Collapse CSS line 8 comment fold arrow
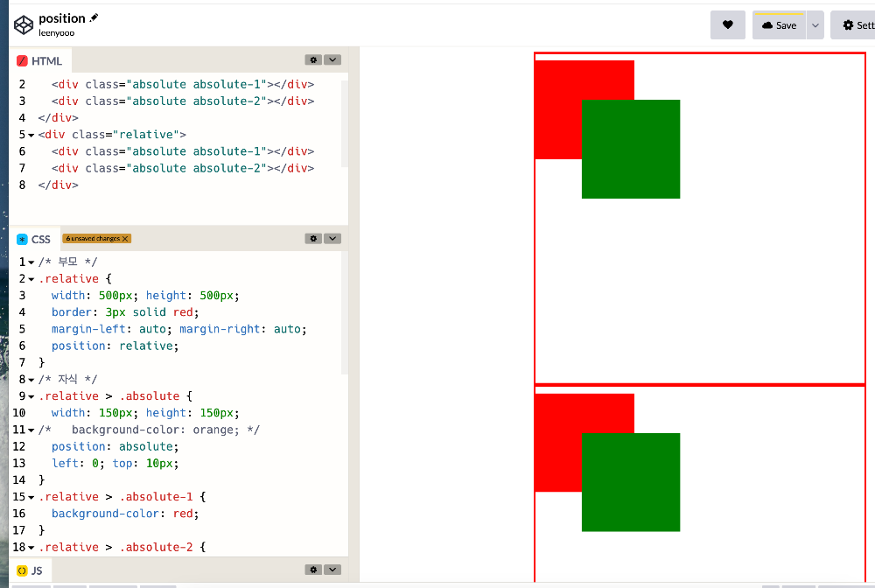 [x=31, y=380]
